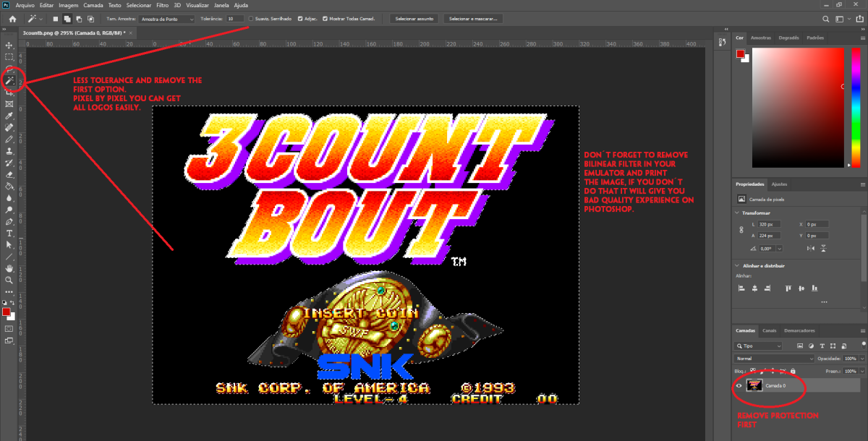Image resolution: width=868 pixels, height=441 pixels.
Task: Open the Tam. Amostra dropdown
Action: [x=167, y=19]
